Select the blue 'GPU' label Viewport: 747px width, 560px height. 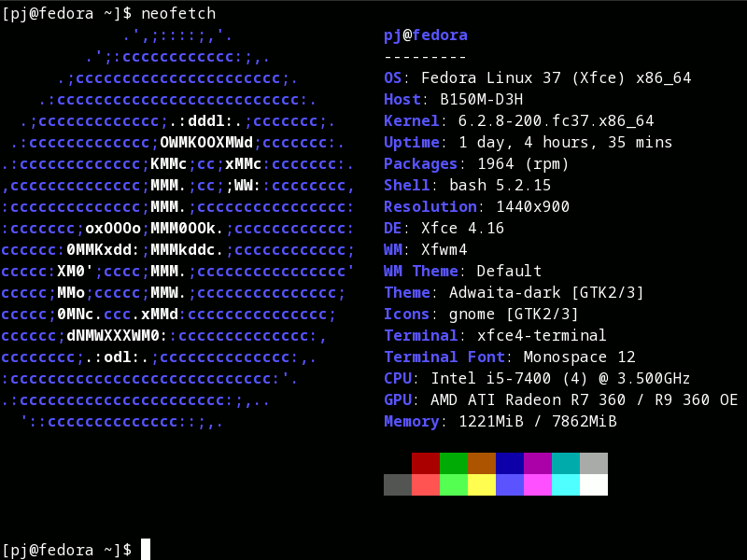coord(398,400)
